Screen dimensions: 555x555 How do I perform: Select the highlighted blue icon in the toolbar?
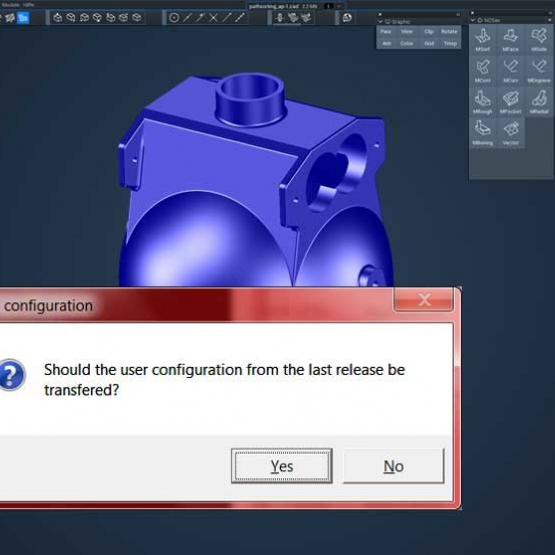click(x=23, y=17)
